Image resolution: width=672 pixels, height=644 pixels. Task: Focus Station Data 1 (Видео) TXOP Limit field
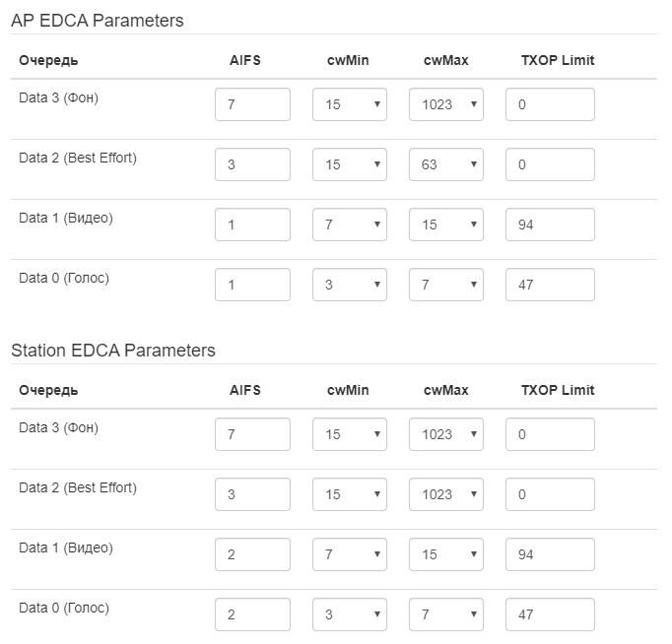point(550,554)
